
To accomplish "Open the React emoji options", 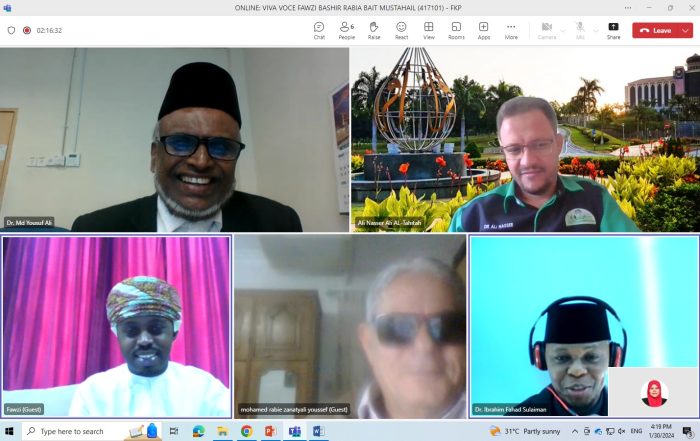I will point(401,30).
